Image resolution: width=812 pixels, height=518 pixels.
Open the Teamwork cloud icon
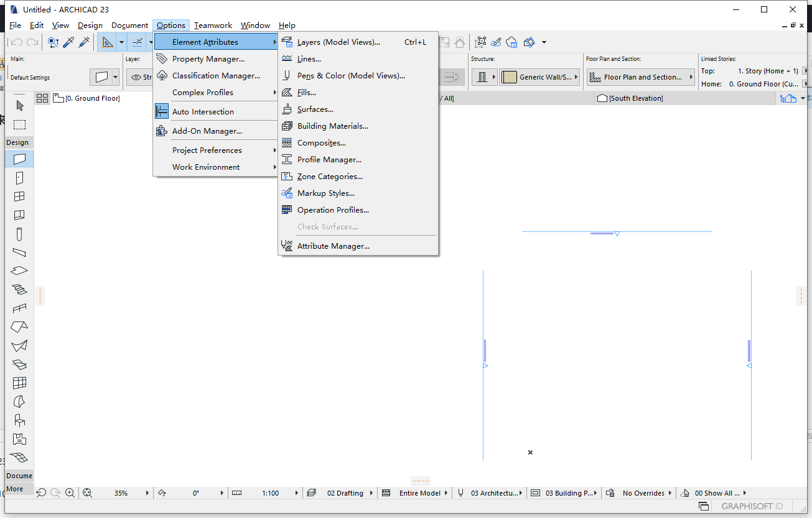pyautogui.click(x=511, y=42)
